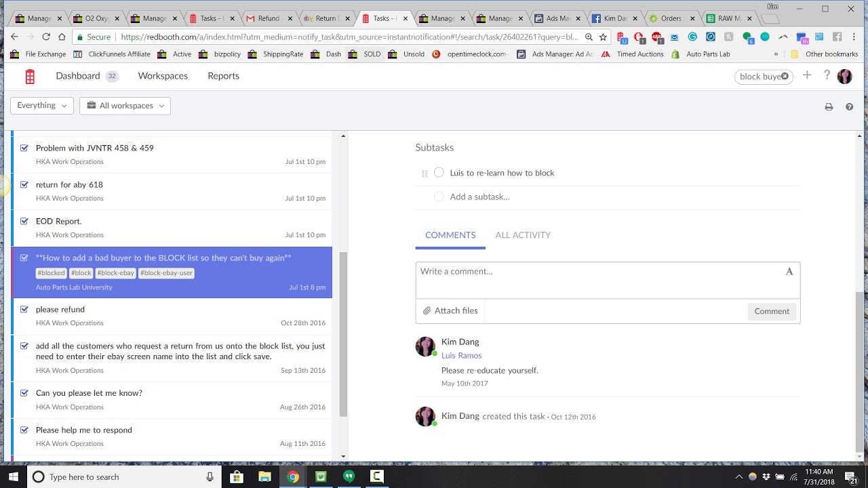Viewport: 868px width, 488px height.
Task: Click the Other bookmarks folder
Action: [x=825, y=54]
